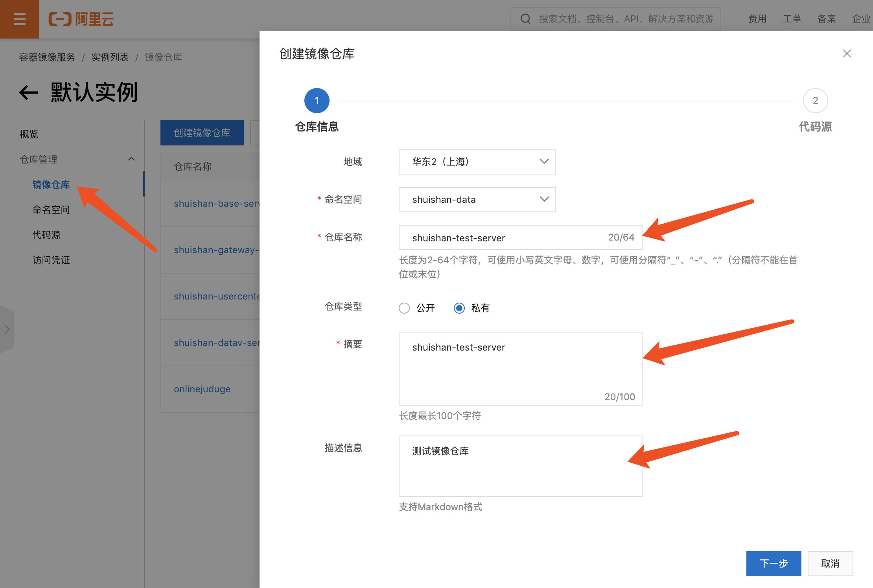Open 概览 in the sidebar
This screenshot has width=873, height=588.
point(29,134)
